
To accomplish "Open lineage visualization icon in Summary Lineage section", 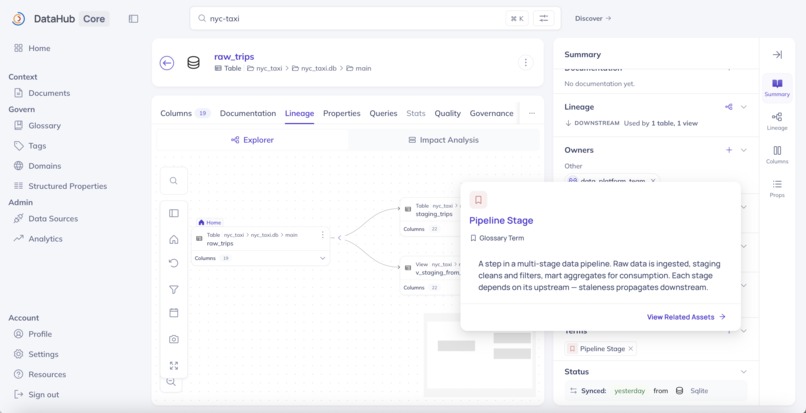I will pyautogui.click(x=728, y=107).
